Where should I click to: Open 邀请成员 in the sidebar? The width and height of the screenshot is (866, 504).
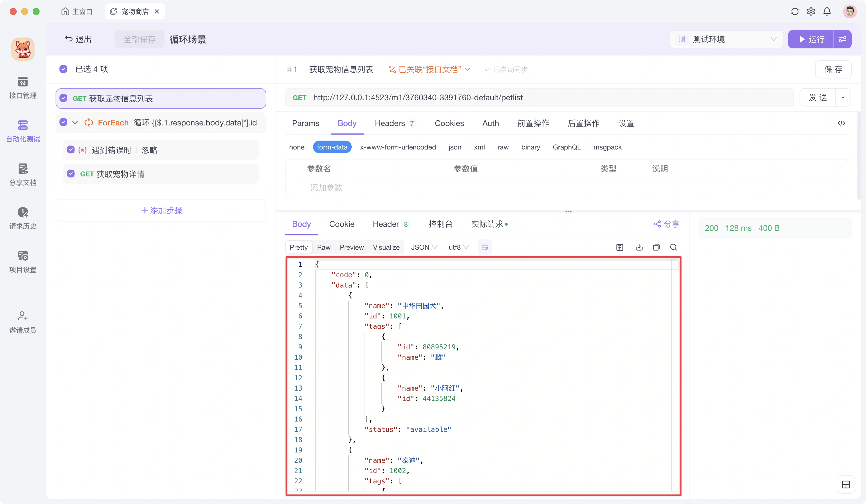pos(23,322)
